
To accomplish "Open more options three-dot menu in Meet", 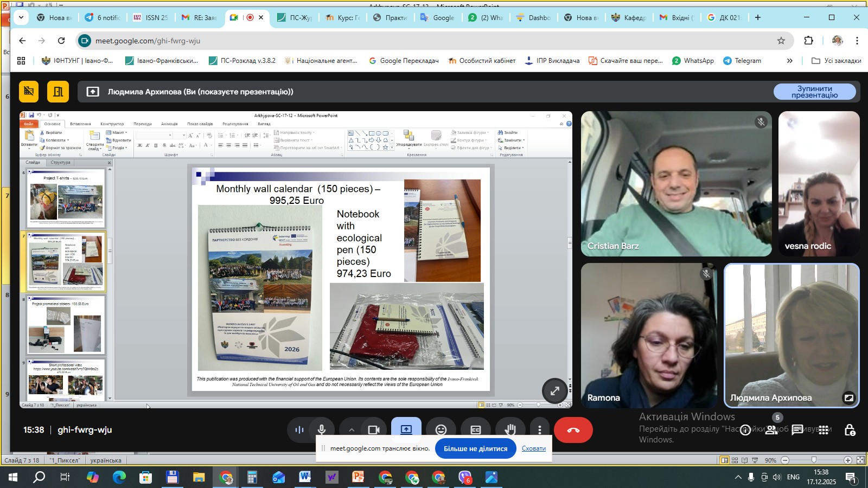I will [x=539, y=430].
